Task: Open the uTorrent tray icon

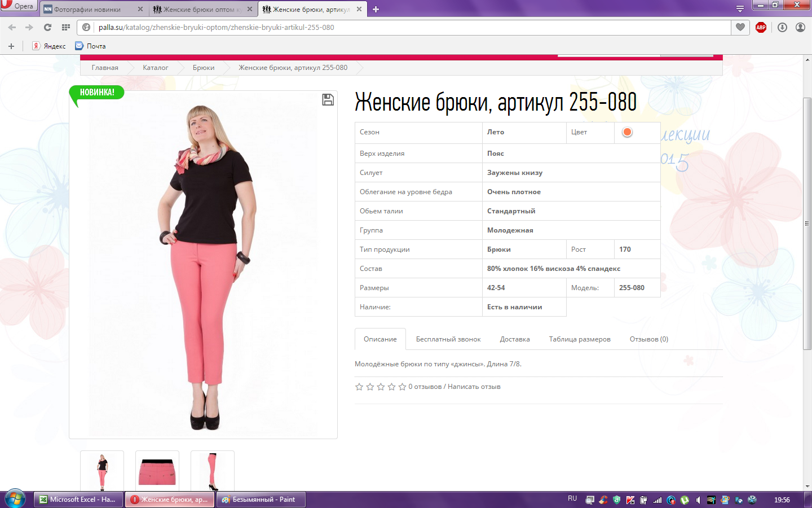Action: 685,500
